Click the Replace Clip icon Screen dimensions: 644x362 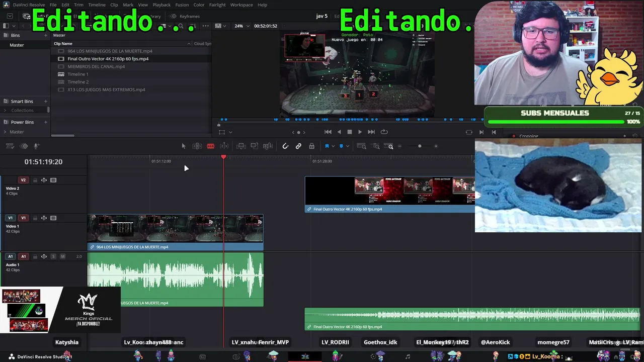268,146
